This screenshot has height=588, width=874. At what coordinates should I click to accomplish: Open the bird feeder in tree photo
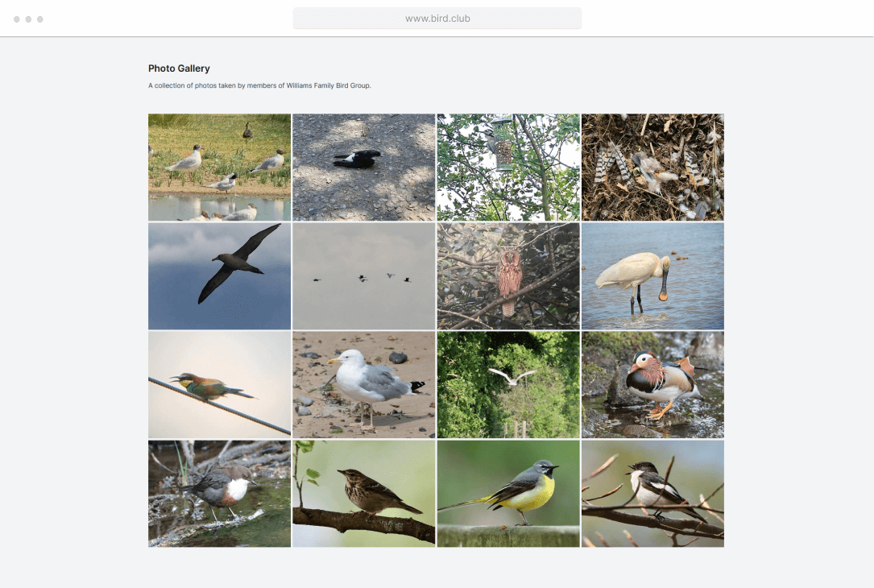(x=507, y=167)
